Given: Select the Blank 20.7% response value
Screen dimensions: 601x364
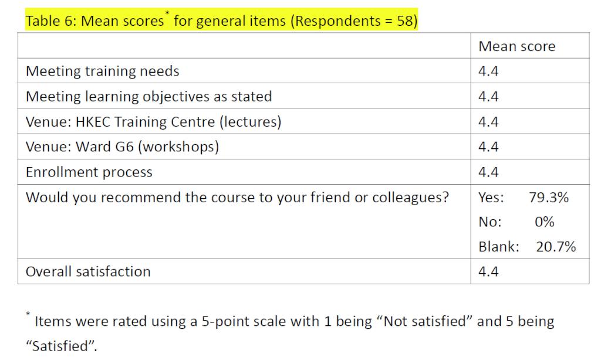Looking at the screenshot, I should 527,247.
